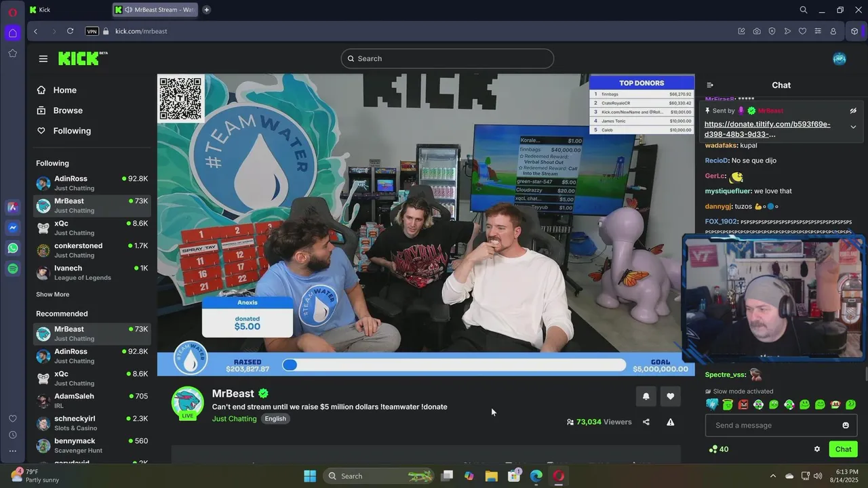Open Opera easy setup sliders icon

[x=818, y=31]
